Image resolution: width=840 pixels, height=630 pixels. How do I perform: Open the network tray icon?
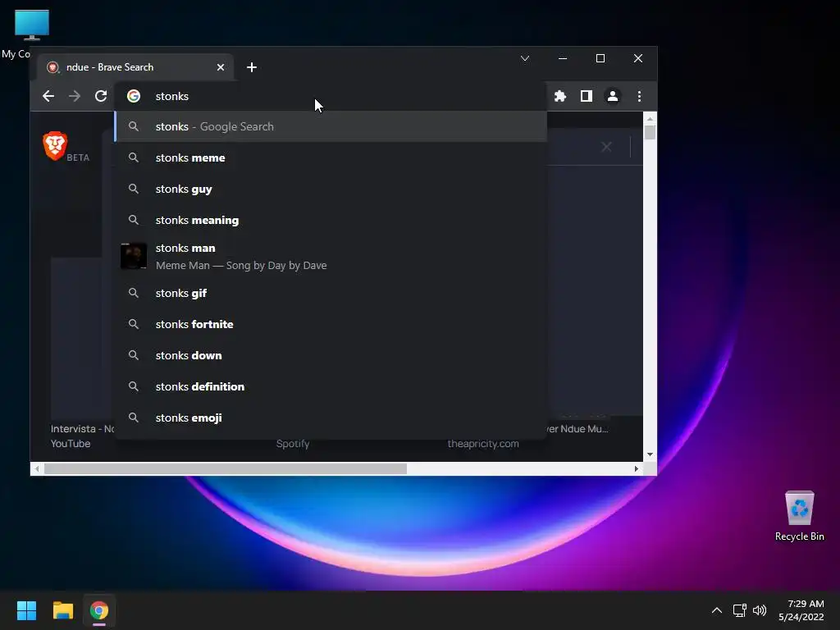click(739, 610)
